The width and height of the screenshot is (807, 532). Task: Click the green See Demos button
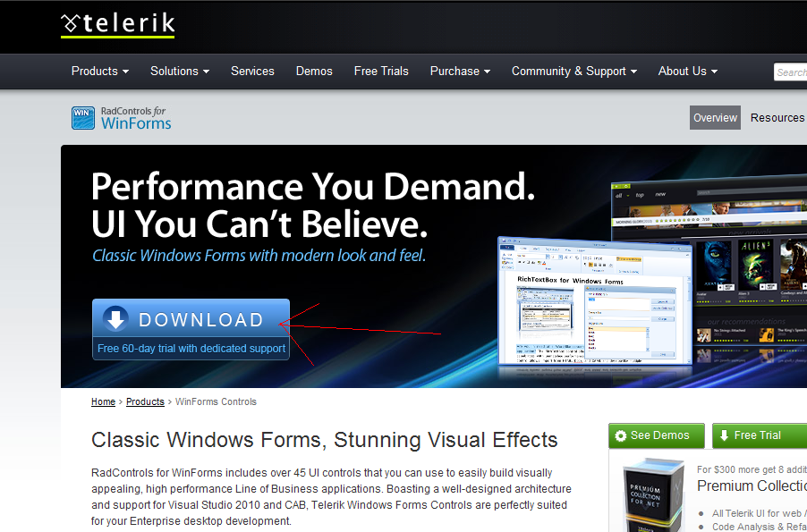656,435
